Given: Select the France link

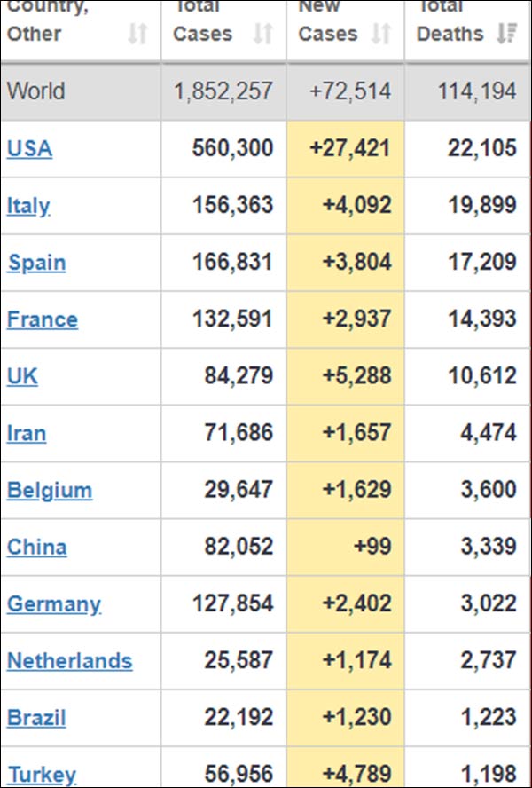Looking at the screenshot, I should tap(41, 319).
